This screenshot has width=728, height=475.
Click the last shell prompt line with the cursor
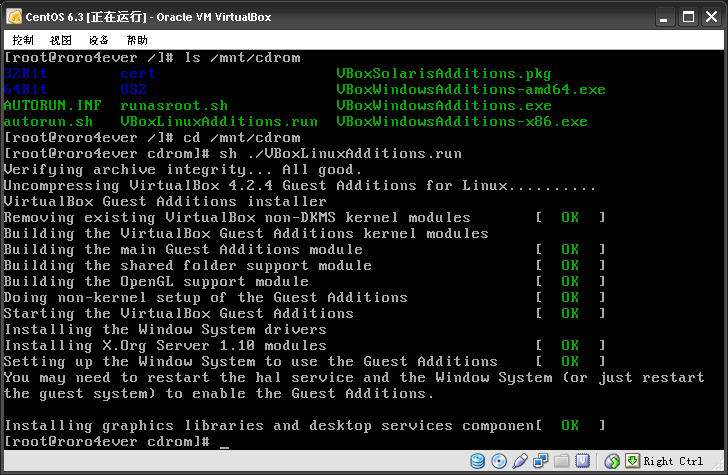[117, 442]
